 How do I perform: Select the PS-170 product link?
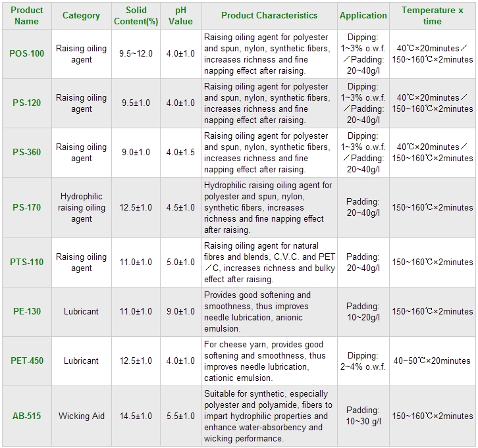(28, 207)
